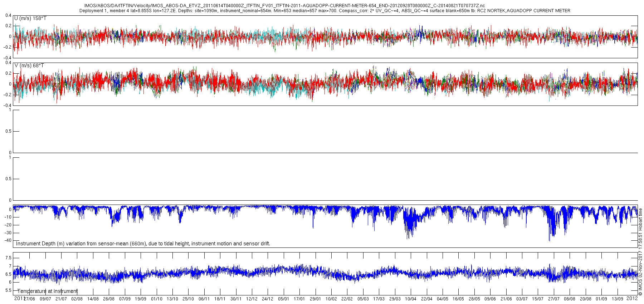Viewport: 644px width, 304px height.
Task: Click the '10/02' date tick label
Action: 331,299
